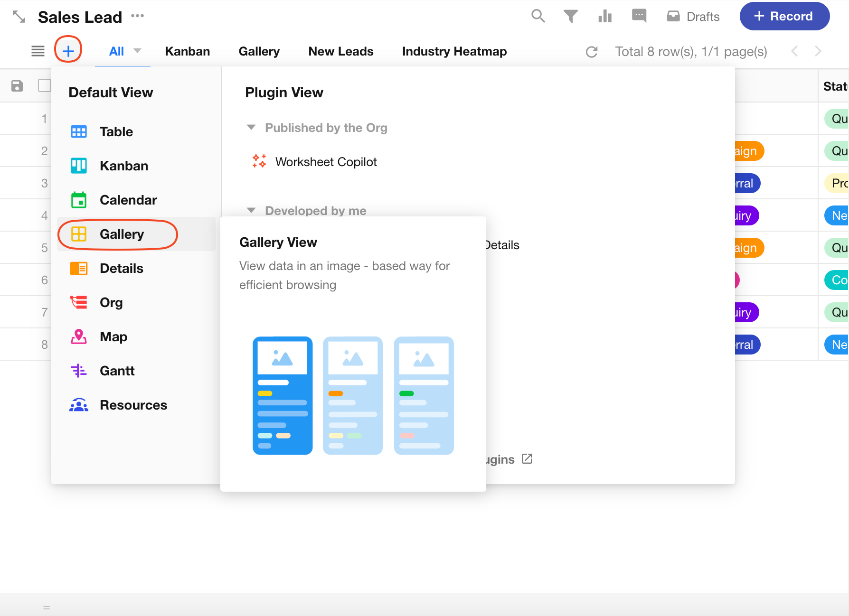Switch to the New Leads tab

[x=340, y=51]
